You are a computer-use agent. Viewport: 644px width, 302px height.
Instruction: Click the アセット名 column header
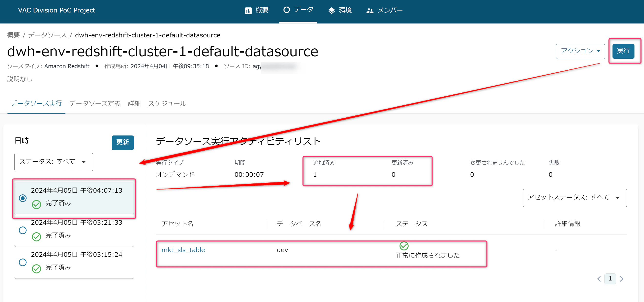pyautogui.click(x=178, y=224)
